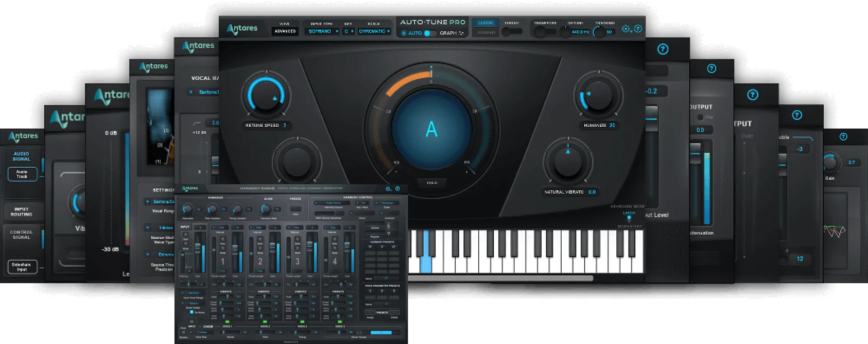Enable the De-Noise checkbox

(191, 312)
